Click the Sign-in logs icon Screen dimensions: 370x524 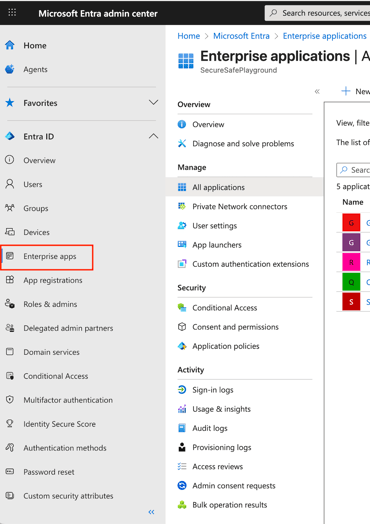point(182,390)
